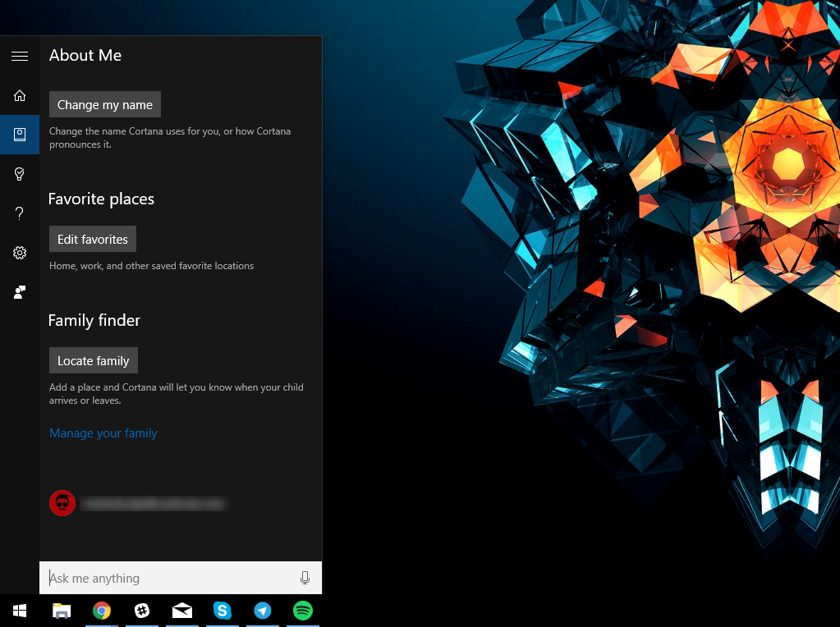Open Cortana Feedback icon
Viewport: 840px width, 627px height.
pos(20,292)
